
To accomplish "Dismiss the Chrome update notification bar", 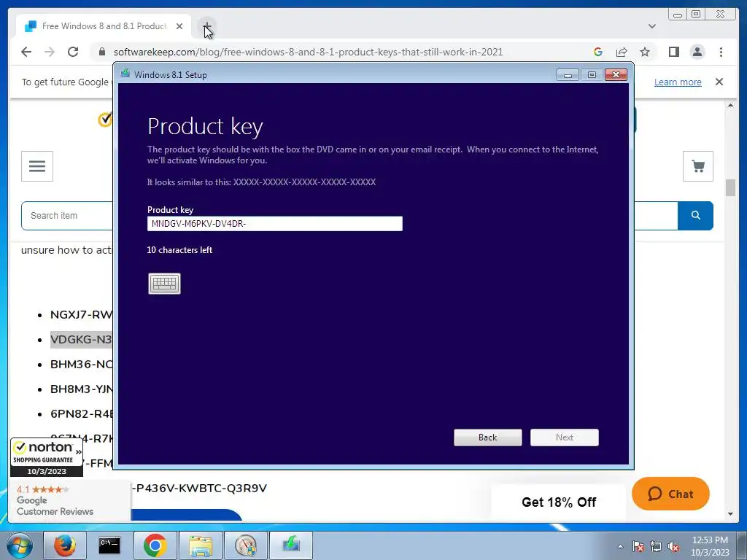I will pos(719,82).
